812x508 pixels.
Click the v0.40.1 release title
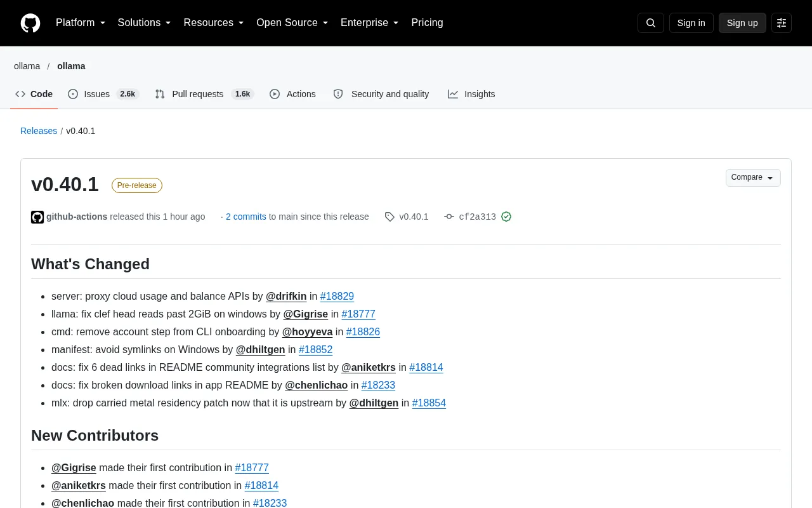coord(65,184)
